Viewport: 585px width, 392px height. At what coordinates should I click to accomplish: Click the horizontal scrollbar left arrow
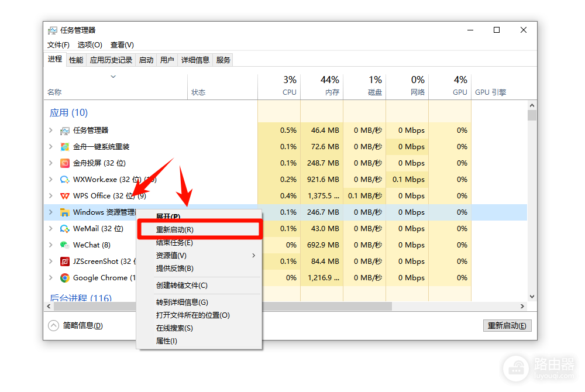pos(49,306)
